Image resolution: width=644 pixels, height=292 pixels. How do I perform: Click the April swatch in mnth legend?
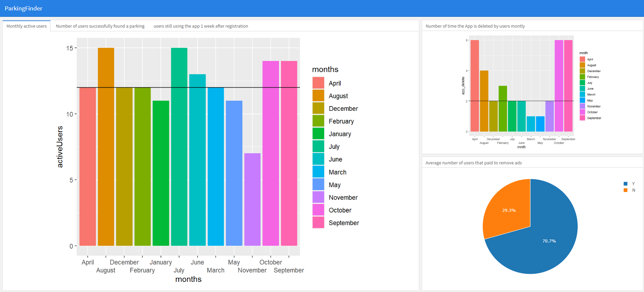(x=582, y=59)
